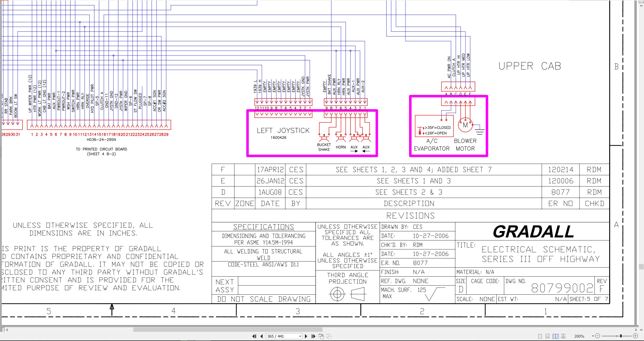Click the GRADALL logo in title block
The width and height of the screenshot is (644, 341).
tap(533, 232)
